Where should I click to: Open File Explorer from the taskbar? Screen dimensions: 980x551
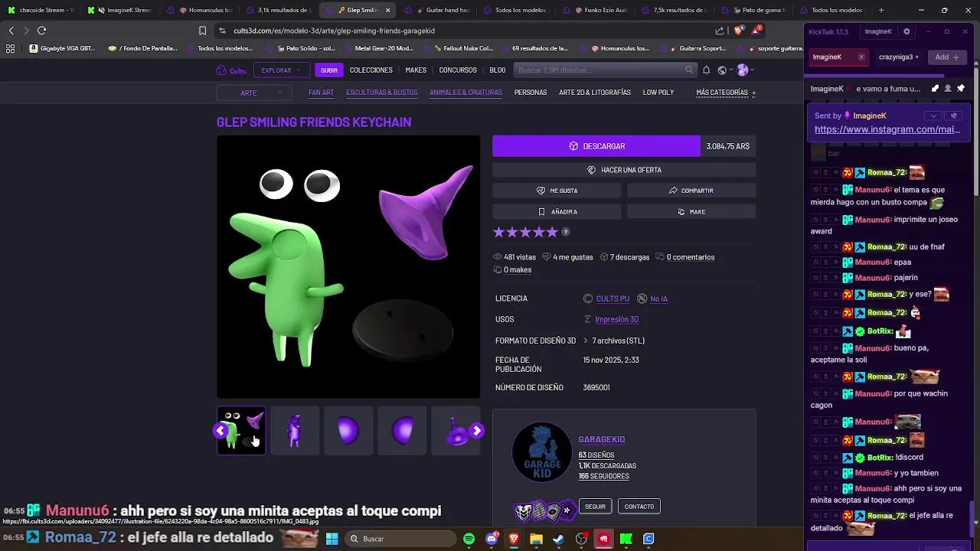click(x=536, y=539)
